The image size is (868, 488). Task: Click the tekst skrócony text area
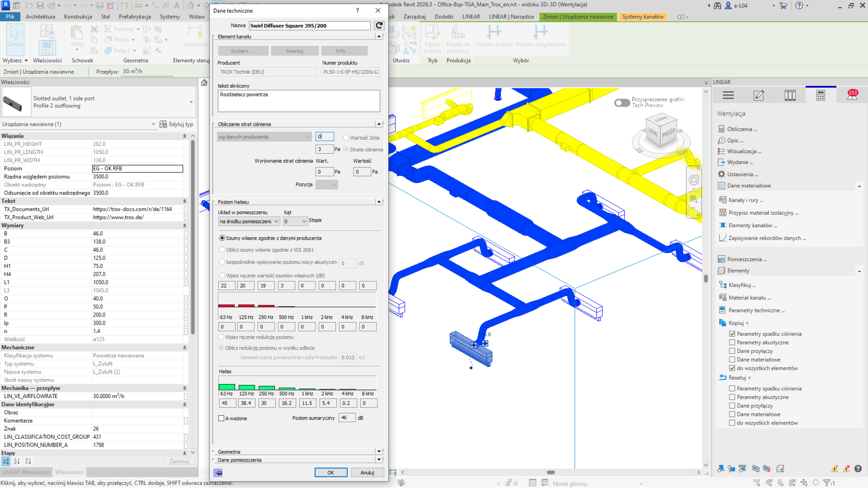pyautogui.click(x=298, y=101)
